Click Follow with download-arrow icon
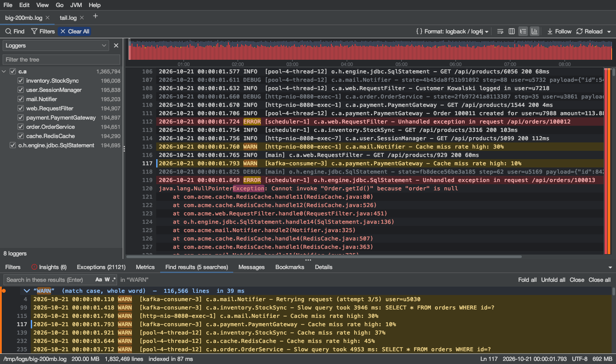 click(x=559, y=31)
